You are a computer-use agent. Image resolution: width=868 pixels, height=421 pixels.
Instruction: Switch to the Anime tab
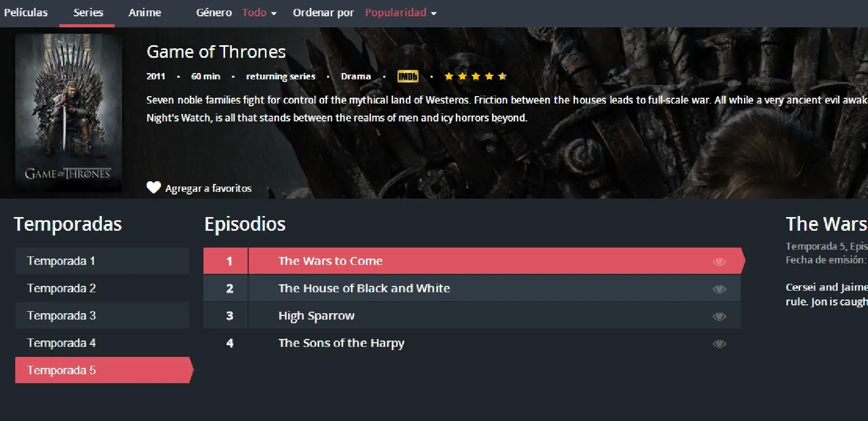145,13
